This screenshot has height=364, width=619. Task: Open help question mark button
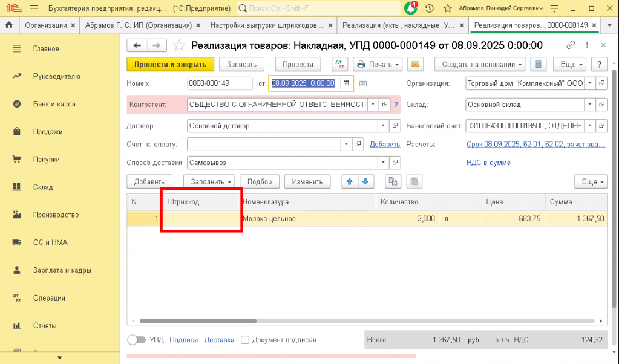(599, 64)
